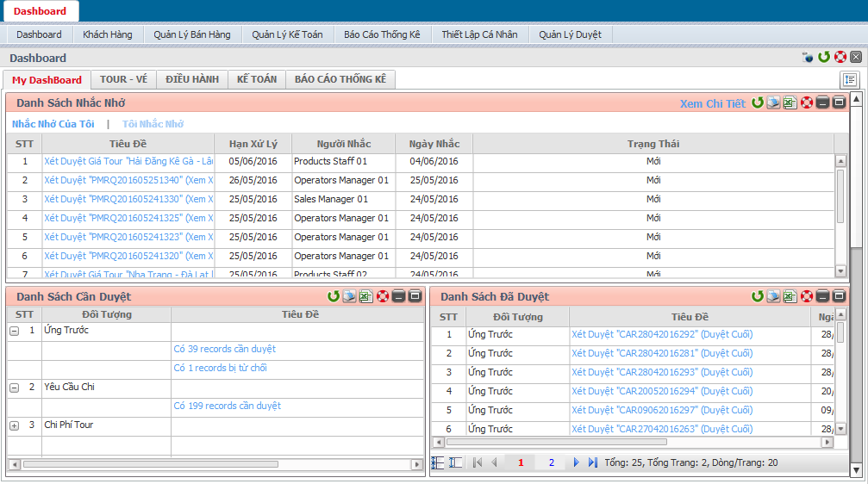Click the Danh Sách Cần Duyệt horizontal scrollbar
This screenshot has width=868, height=484.
pyautogui.click(x=151, y=464)
